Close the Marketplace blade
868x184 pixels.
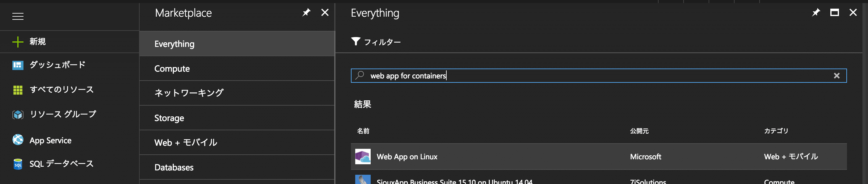(x=325, y=12)
